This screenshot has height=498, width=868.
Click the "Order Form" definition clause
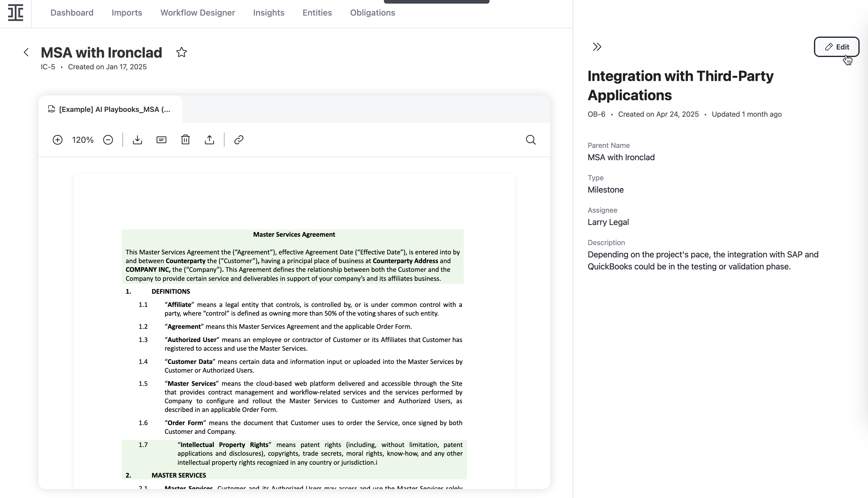[313, 427]
